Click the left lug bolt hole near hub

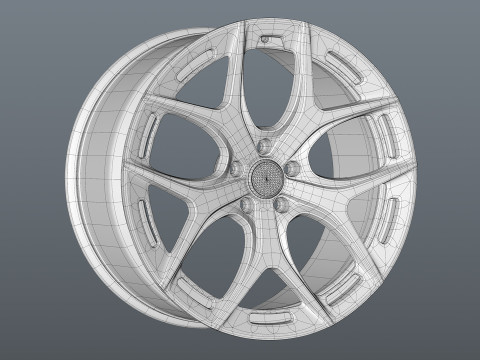[236, 168]
